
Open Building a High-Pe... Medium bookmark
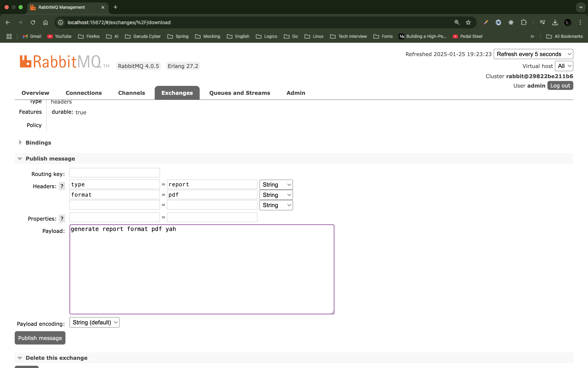point(423,36)
